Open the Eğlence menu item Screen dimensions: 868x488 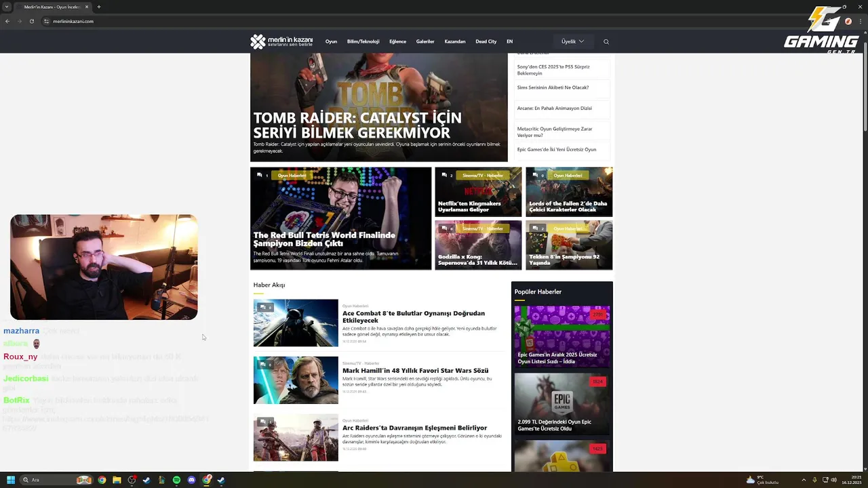pos(397,41)
